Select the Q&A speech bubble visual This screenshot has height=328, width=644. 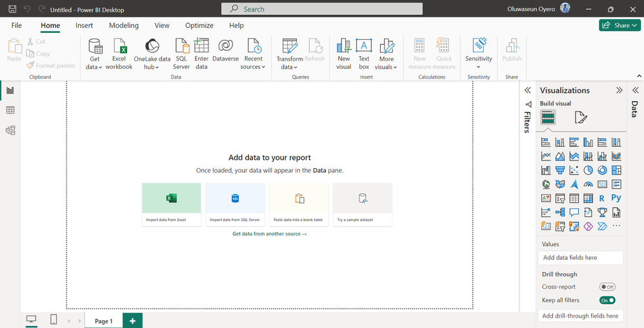coord(574,213)
